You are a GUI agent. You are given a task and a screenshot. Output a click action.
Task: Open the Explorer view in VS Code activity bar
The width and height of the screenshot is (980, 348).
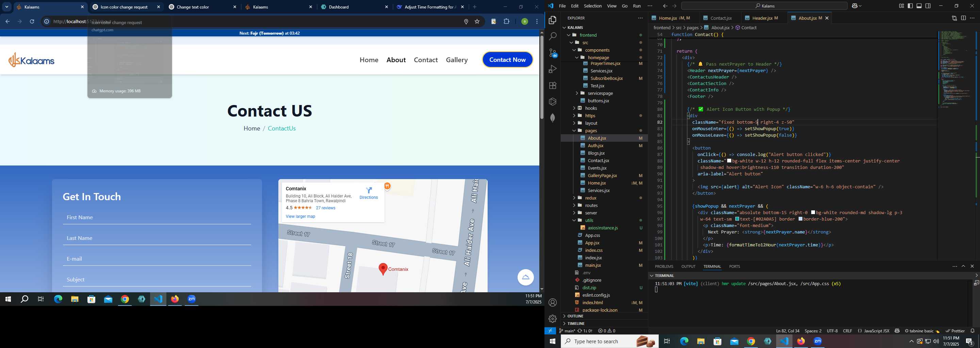pos(552,20)
